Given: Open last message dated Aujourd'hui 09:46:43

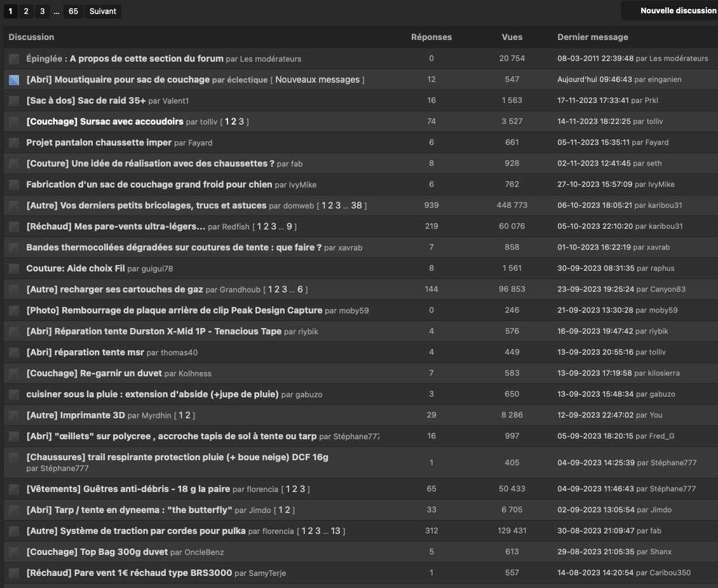Looking at the screenshot, I should [594, 79].
